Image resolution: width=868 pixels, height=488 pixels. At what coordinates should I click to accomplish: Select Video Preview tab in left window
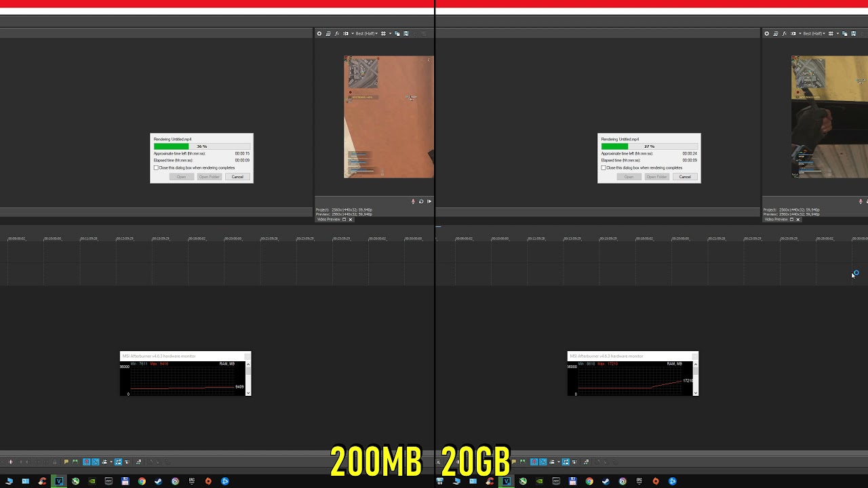[x=329, y=220]
